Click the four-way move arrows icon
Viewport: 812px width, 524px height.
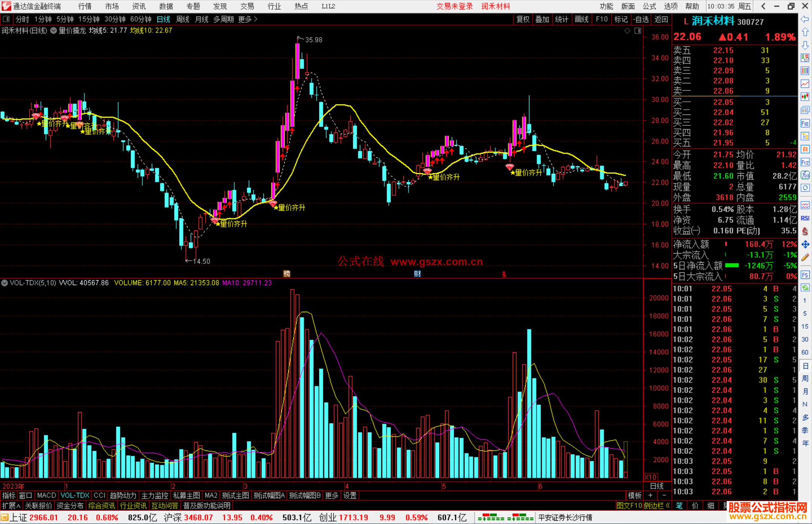pyautogui.click(x=805, y=245)
